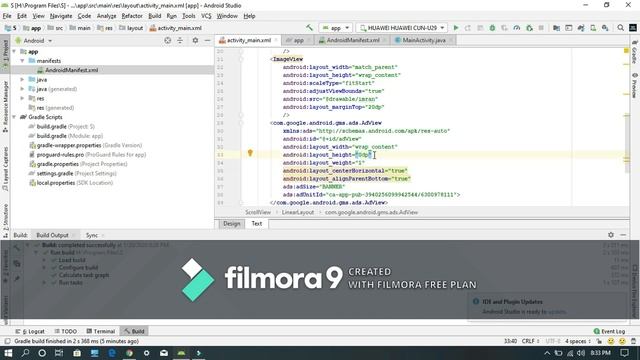This screenshot has height=360, width=640.
Task: Hide the Project panel with minus icon
Action: point(207,40)
